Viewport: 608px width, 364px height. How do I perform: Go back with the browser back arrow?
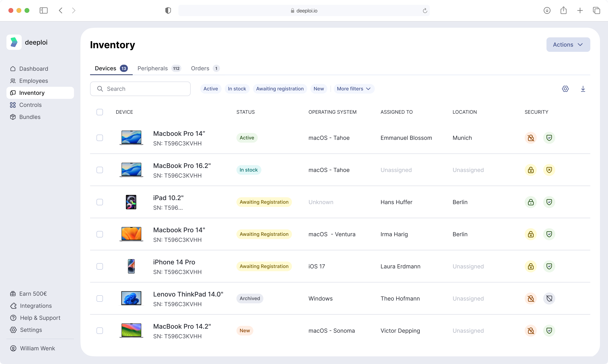[61, 11]
